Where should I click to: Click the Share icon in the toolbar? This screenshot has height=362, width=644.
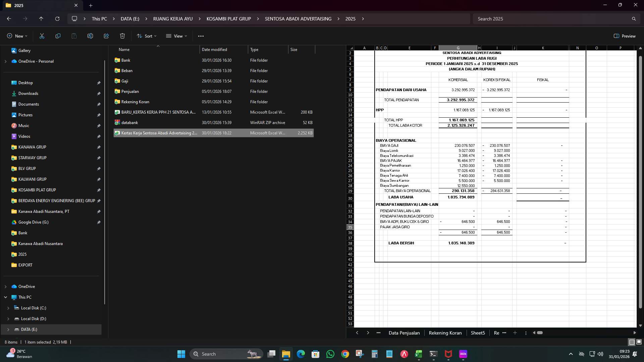point(106,36)
